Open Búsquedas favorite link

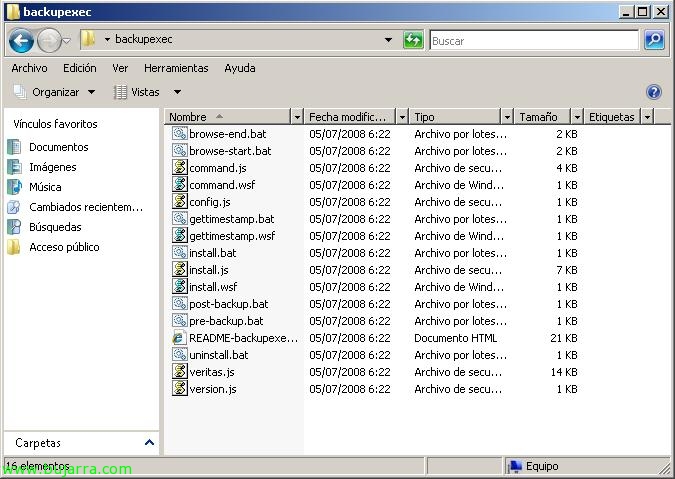[55, 227]
